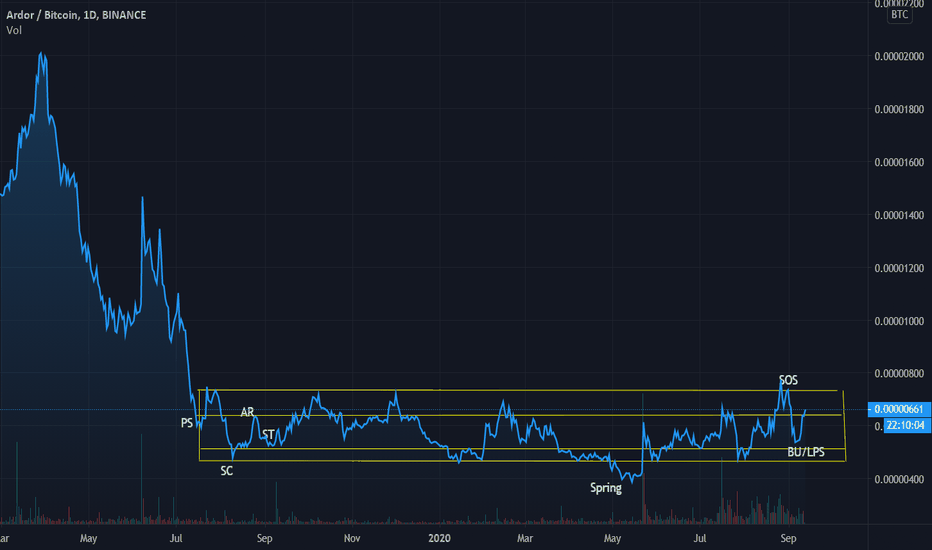Screen dimensions: 932x550
Task: Click the Ardor / Bitcoin chart title
Action: [76, 15]
